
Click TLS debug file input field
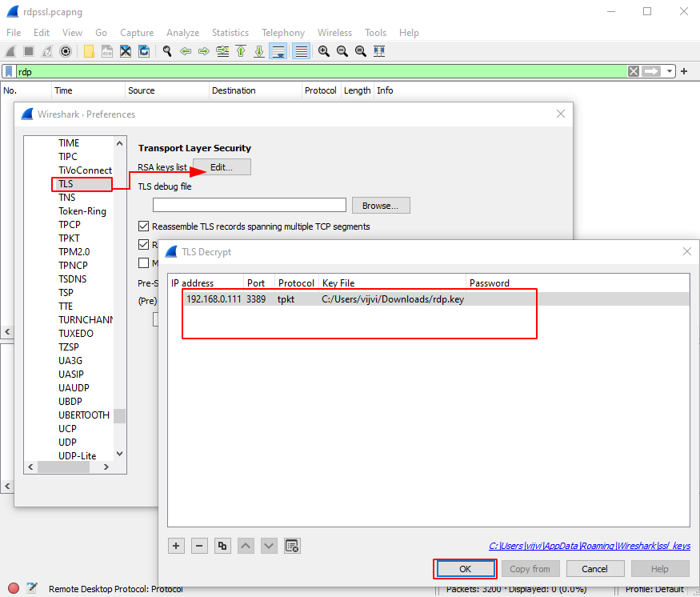click(x=249, y=205)
